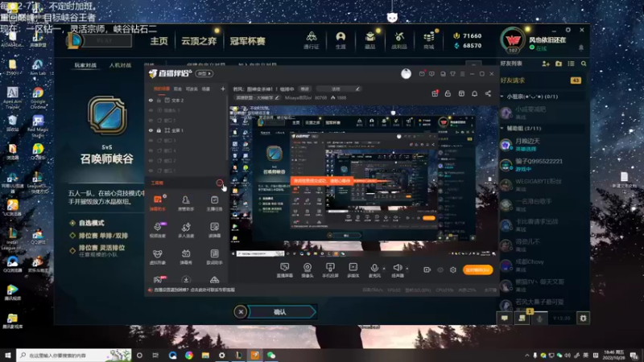Collapse the 工具箱 toolbox panel
This screenshot has height=362, width=644.
pos(220,183)
